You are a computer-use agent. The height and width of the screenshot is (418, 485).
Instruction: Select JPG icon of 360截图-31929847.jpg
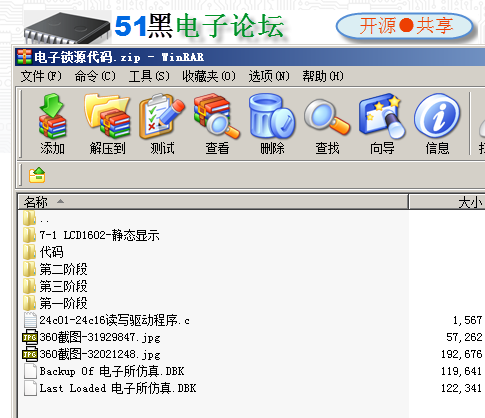30,337
